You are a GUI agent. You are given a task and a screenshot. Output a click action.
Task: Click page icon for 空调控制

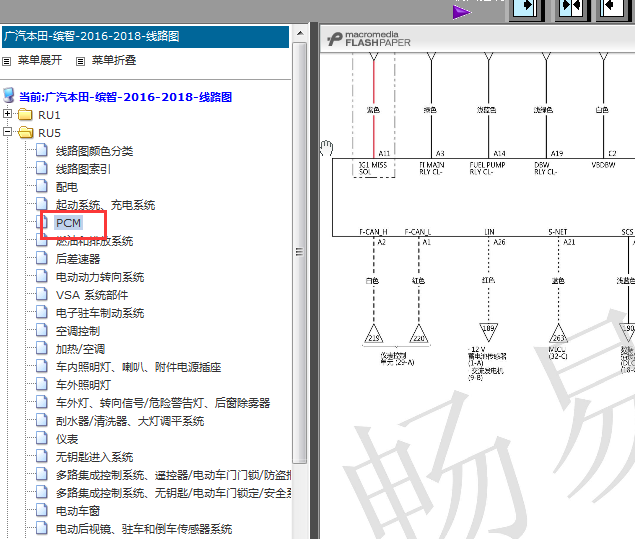(41, 330)
